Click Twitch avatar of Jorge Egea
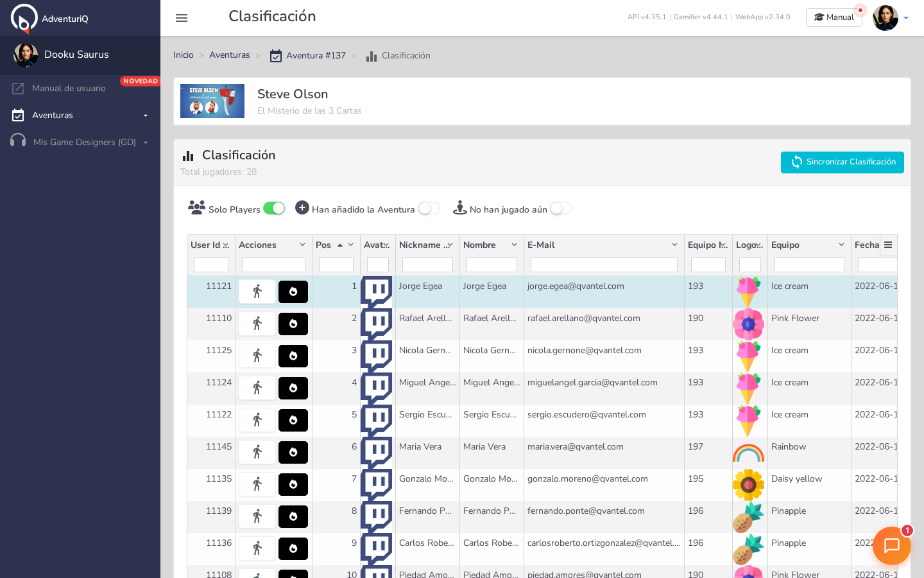The width and height of the screenshot is (924, 578). coord(377,292)
